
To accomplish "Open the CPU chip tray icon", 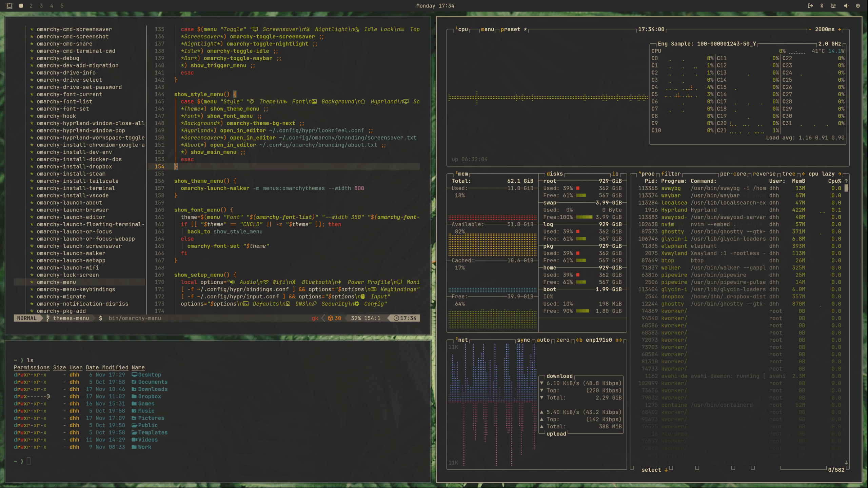I will point(858,6).
